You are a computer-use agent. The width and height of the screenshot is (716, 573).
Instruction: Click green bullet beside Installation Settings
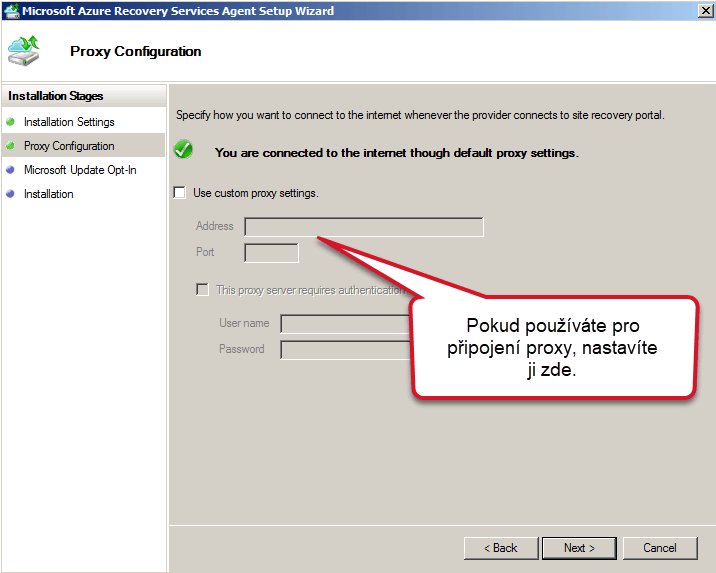pos(11,121)
